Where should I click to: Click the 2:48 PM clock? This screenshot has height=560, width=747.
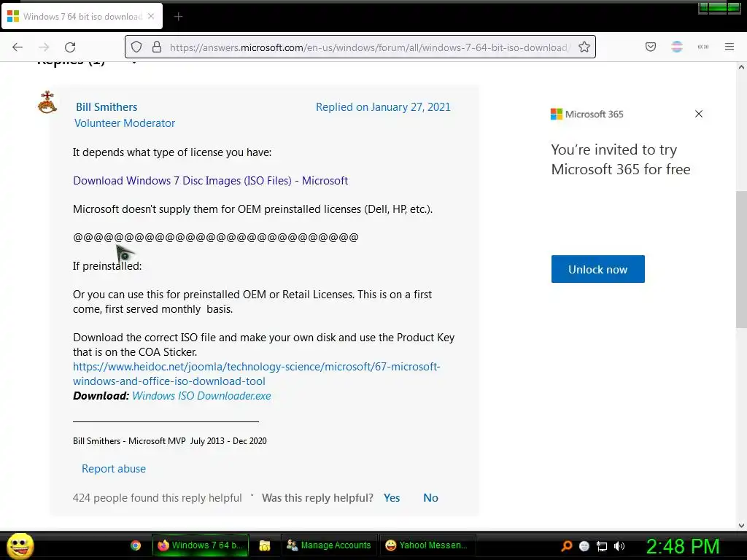pyautogui.click(x=682, y=546)
